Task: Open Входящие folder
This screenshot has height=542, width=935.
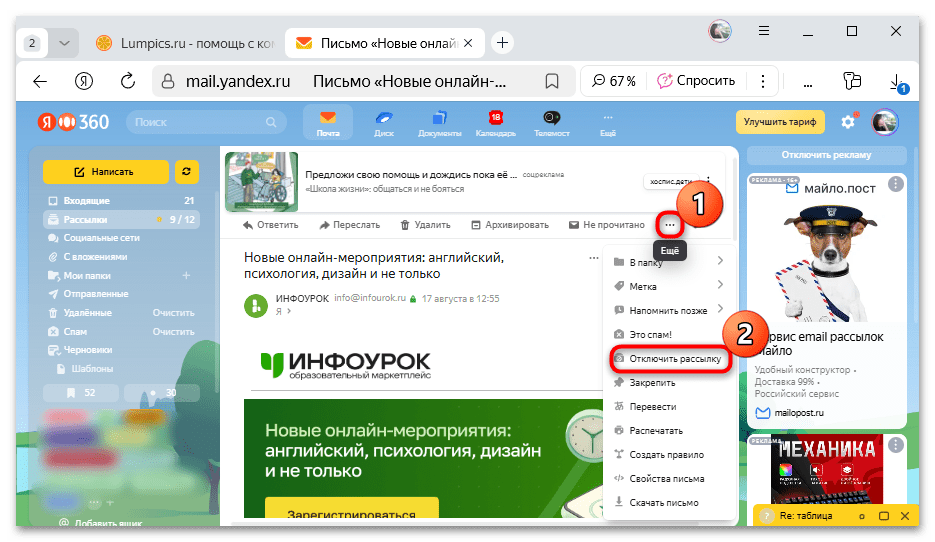Action: [121, 201]
